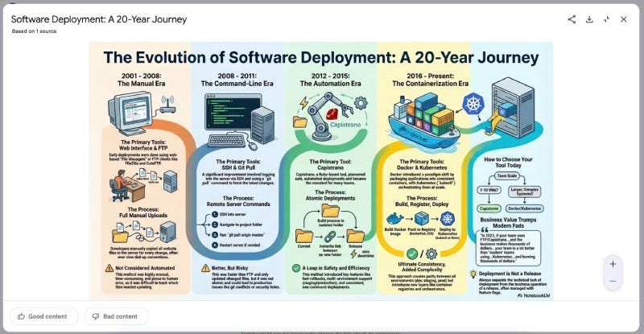Click the 'Full Manual Uploads' process text
The width and height of the screenshot is (644, 334).
click(143, 215)
